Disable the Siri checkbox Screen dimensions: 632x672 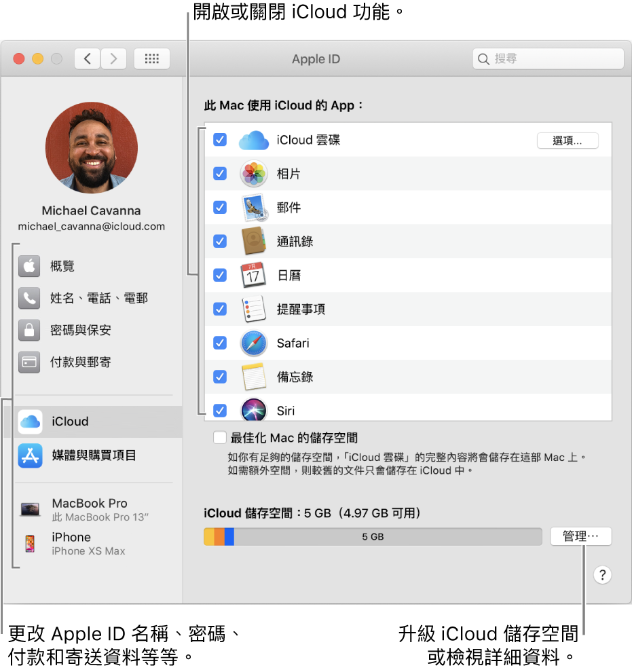220,411
